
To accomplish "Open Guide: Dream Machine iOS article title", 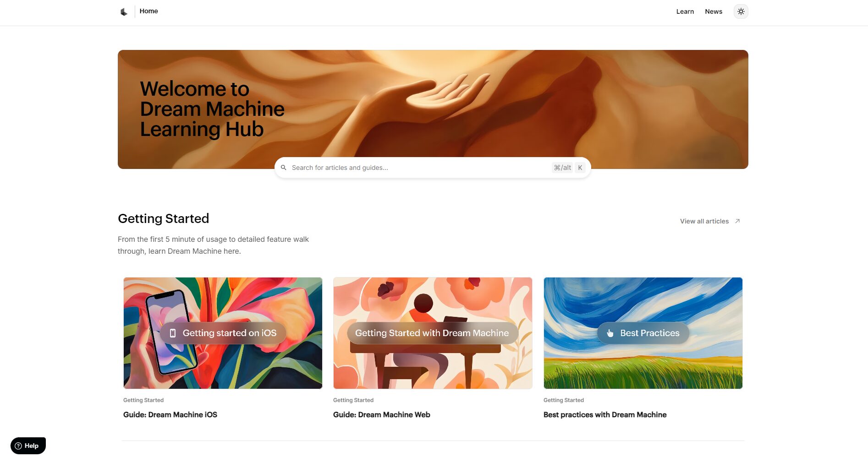I will (170, 414).
